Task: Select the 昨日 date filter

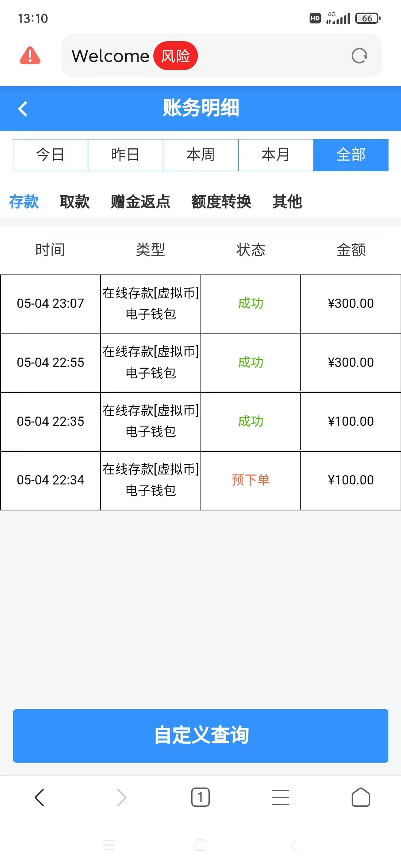Action: click(x=125, y=155)
